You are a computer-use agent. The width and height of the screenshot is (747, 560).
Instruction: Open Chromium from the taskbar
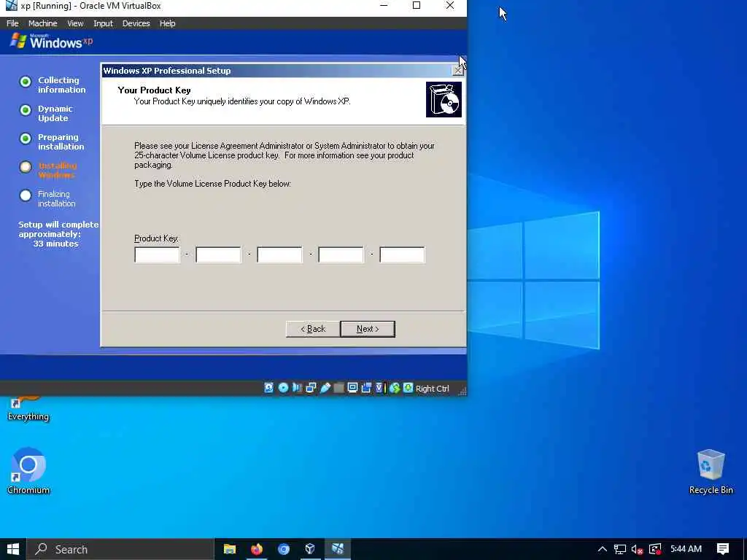[284, 549]
